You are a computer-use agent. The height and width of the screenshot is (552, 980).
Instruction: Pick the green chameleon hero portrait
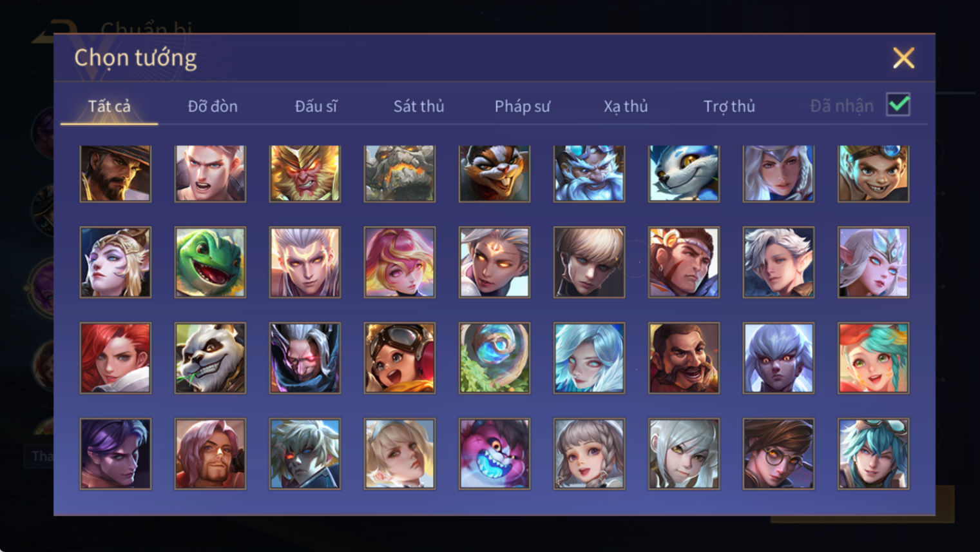(210, 262)
